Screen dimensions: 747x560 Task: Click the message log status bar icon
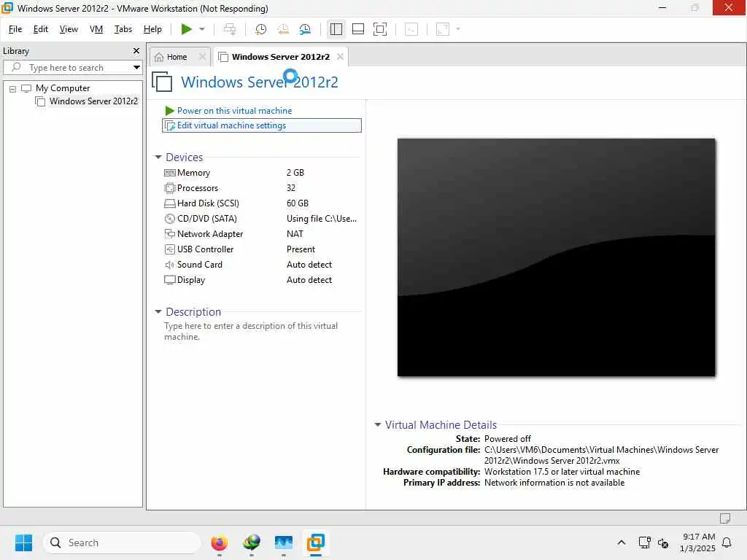(x=725, y=518)
